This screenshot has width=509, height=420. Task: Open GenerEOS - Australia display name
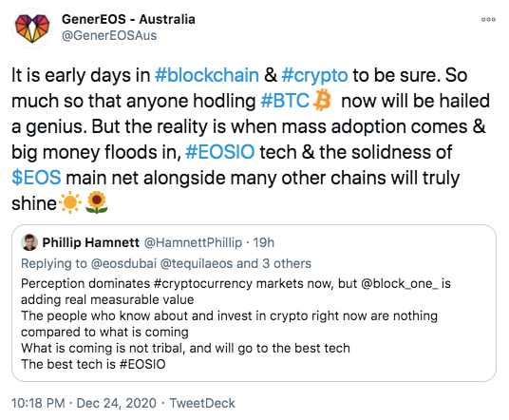coord(128,20)
